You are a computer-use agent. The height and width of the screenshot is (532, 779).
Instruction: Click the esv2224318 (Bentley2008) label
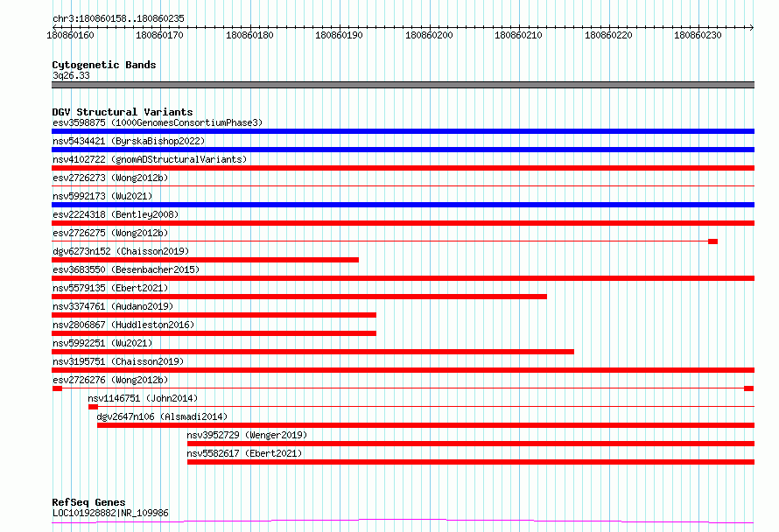[x=116, y=214]
